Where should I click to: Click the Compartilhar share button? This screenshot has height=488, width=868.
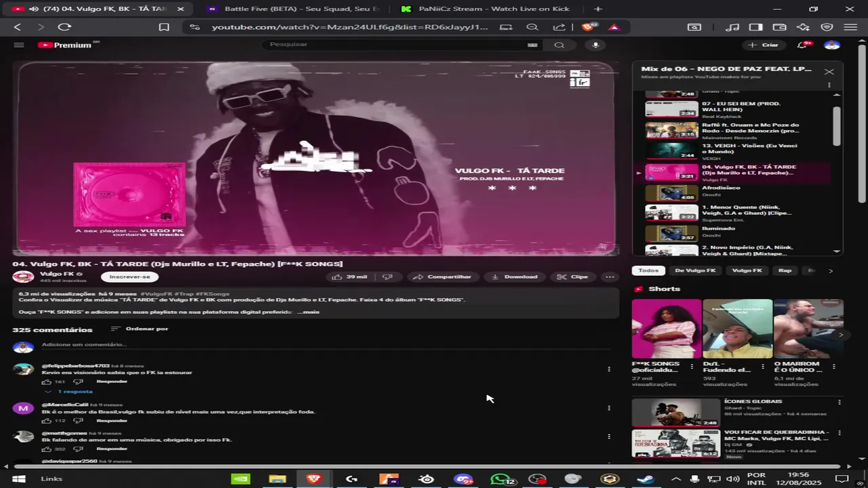pos(443,277)
